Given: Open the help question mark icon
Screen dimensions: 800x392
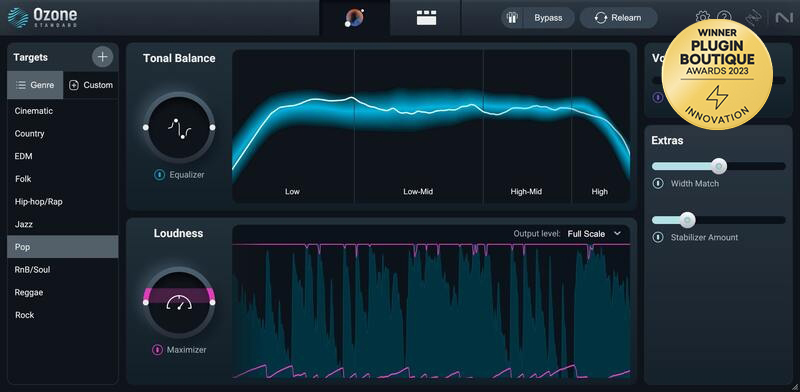Looking at the screenshot, I should click(724, 17).
